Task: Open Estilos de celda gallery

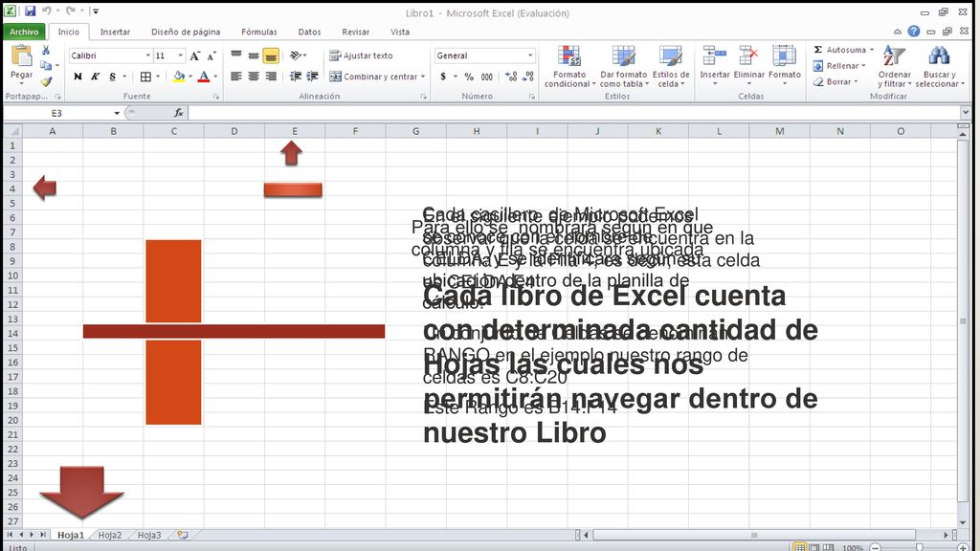Action: pos(671,66)
